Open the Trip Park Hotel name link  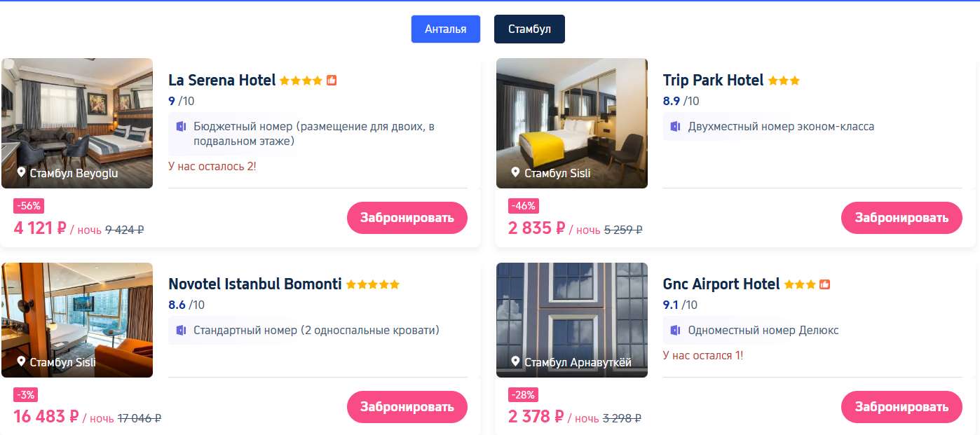[x=713, y=81]
